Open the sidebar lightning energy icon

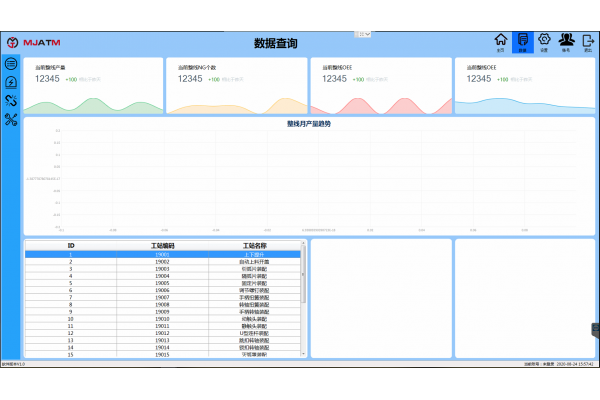pos(11,82)
